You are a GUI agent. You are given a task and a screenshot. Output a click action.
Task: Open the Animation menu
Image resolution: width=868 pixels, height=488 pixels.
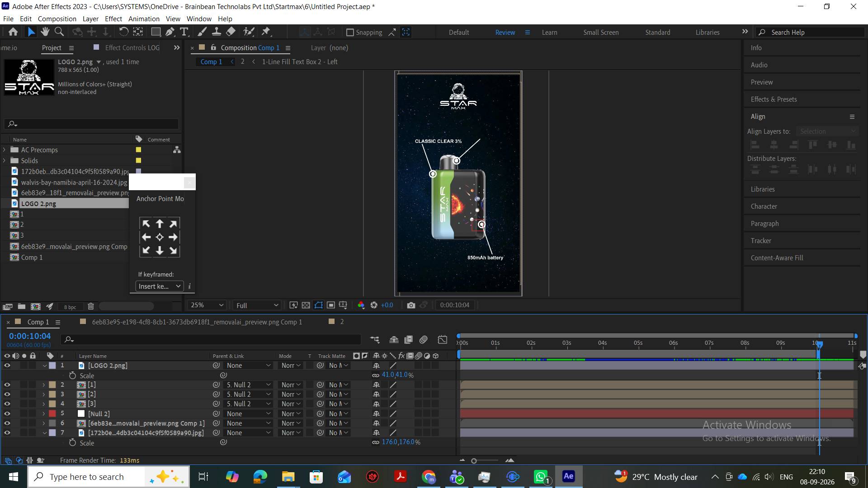(x=144, y=19)
